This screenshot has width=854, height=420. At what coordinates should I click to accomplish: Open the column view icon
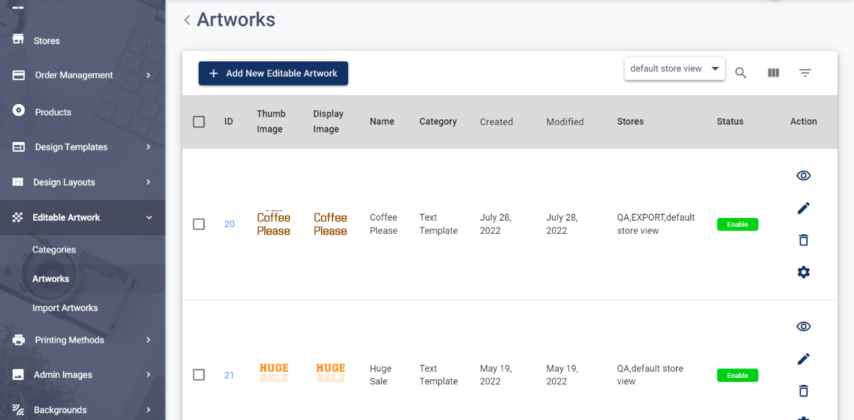[x=773, y=73]
